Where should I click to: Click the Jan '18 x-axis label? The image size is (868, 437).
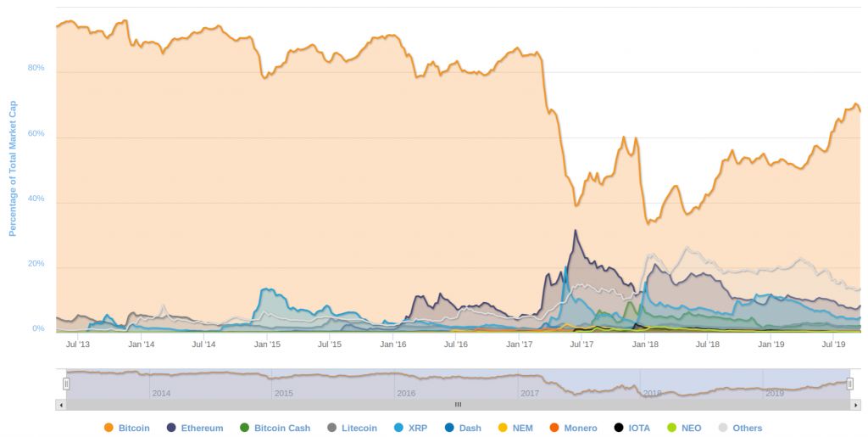pyautogui.click(x=645, y=345)
